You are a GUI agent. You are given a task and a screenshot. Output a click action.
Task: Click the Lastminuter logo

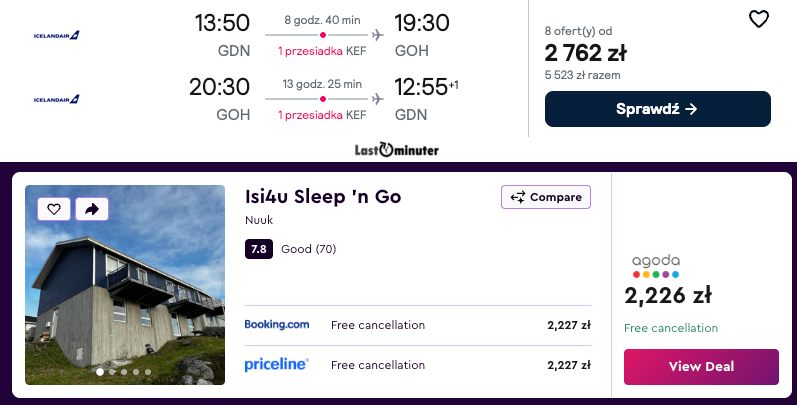[x=396, y=150]
